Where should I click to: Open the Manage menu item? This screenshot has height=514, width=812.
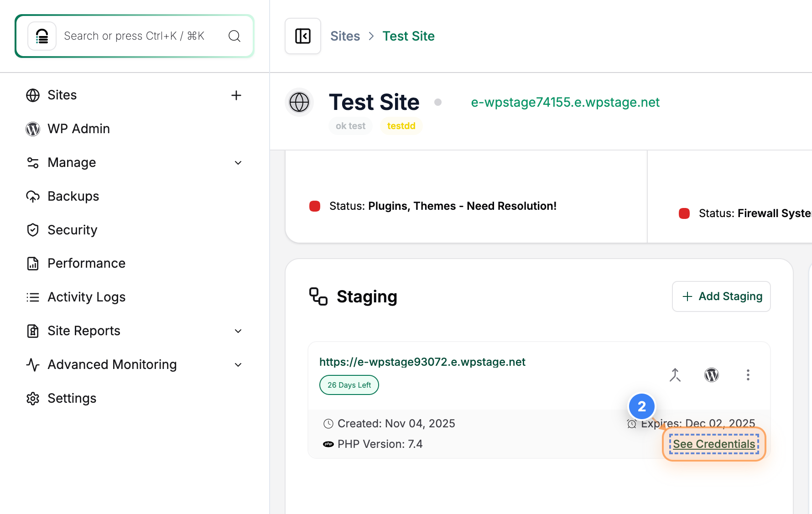click(72, 162)
